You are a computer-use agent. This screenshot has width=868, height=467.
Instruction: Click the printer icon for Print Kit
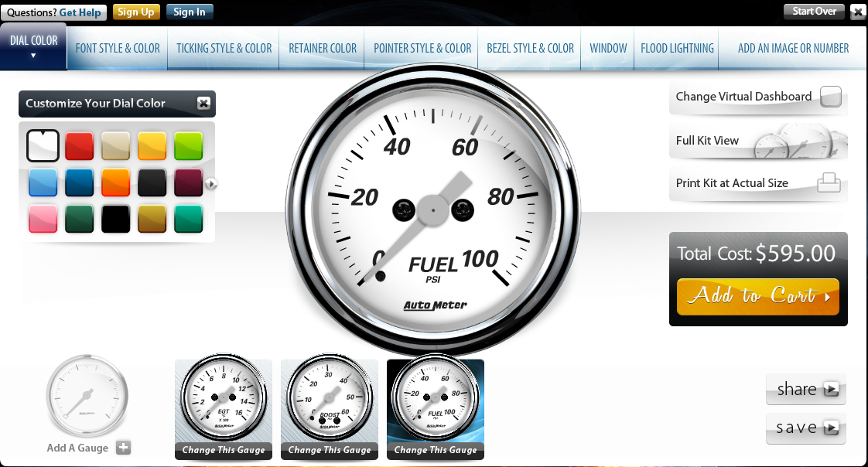pyautogui.click(x=829, y=182)
